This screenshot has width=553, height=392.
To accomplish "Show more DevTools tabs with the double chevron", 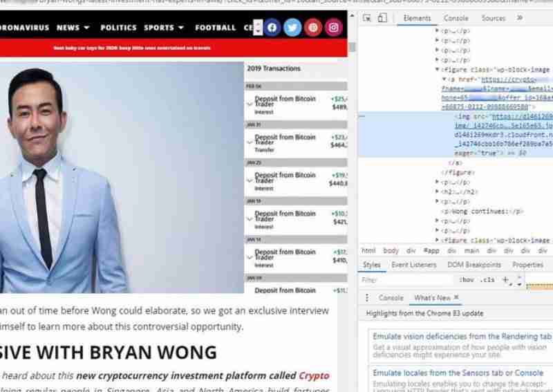I will point(520,18).
